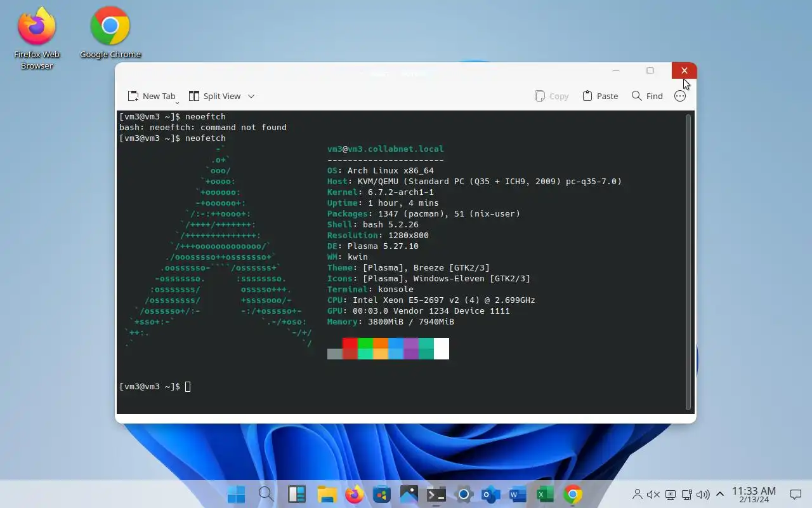Launch Chrome from the taskbar
Image resolution: width=812 pixels, height=508 pixels.
coord(573,494)
